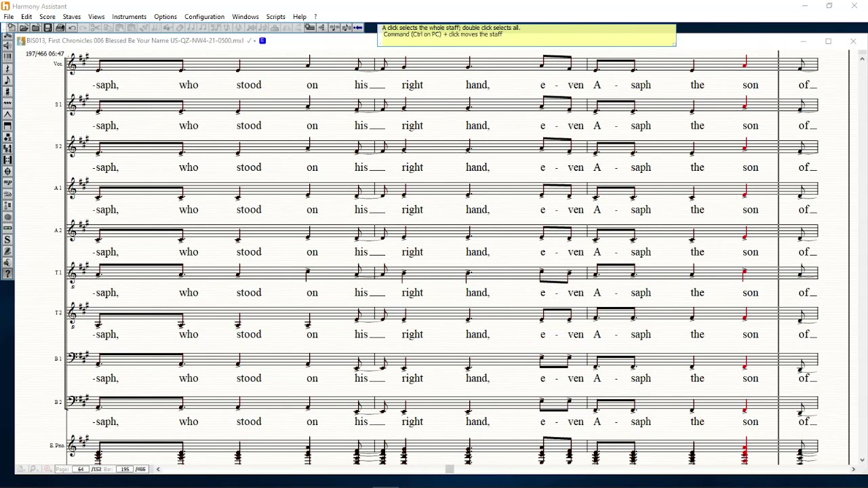Screen dimensions: 868x488
Task: Click the Bar number field showing 195
Action: pos(125,469)
